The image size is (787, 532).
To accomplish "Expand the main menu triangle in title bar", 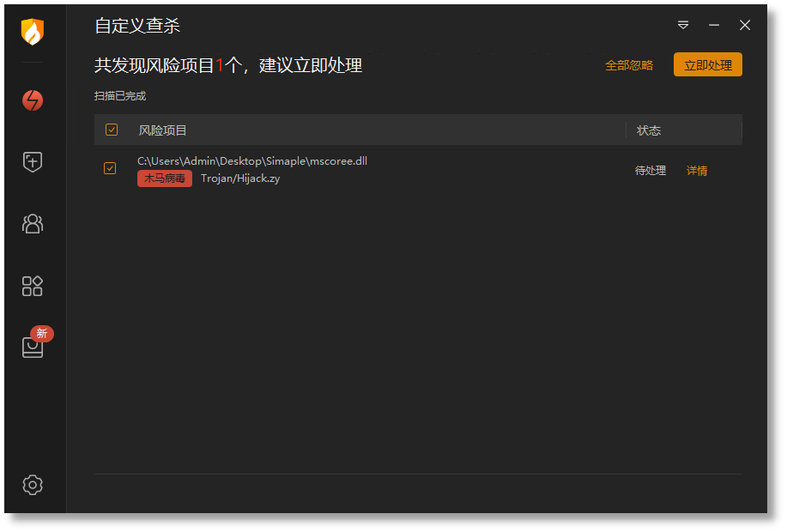I will (683, 25).
